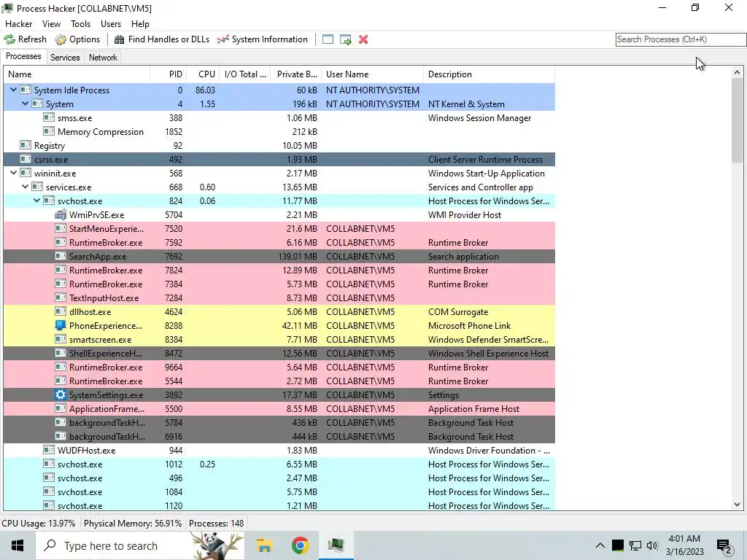Image resolution: width=747 pixels, height=560 pixels.
Task: Click the Refresh toolbar icon
Action: coord(9,39)
